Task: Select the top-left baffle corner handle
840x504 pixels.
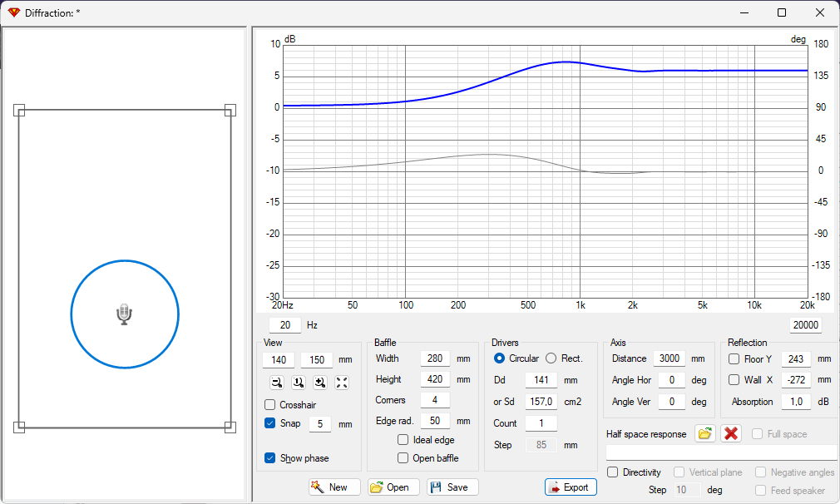Action: 19,111
